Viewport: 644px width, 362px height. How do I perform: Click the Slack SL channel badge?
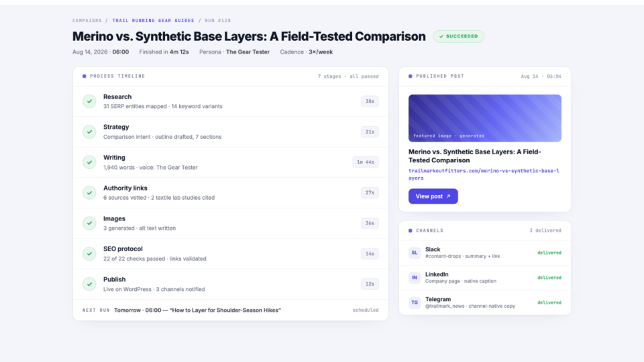(415, 253)
